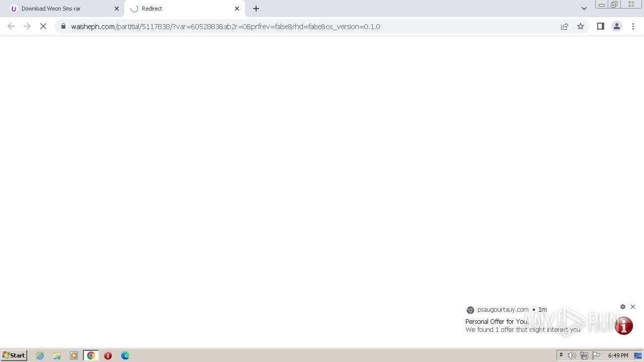
Task: Open the red Opera taskbar icon
Action: coord(108,355)
